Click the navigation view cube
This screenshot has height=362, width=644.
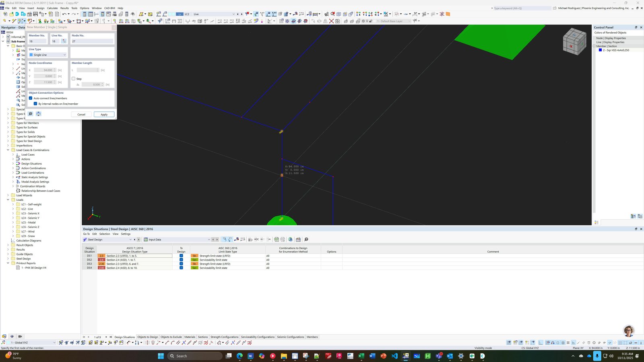tap(574, 42)
